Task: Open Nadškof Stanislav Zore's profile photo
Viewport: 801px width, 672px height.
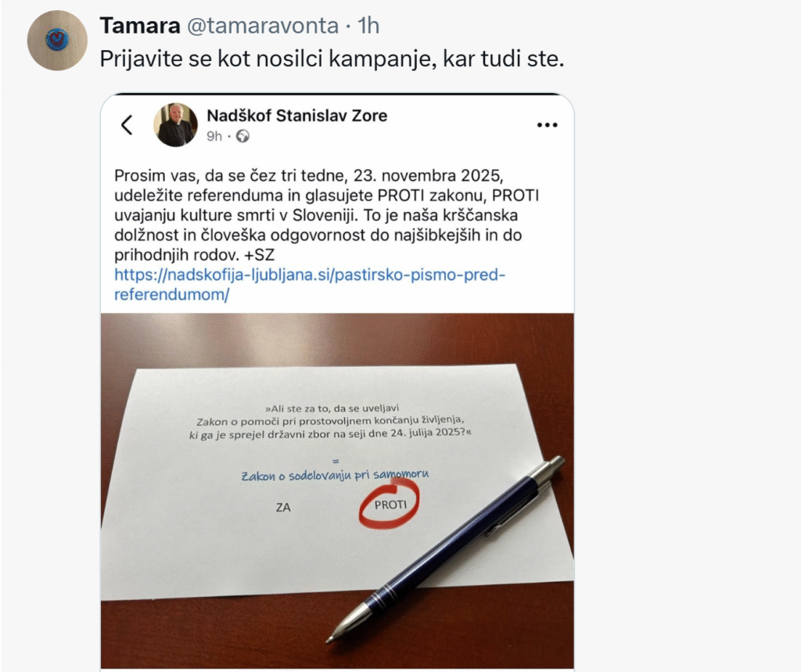Action: point(176,124)
